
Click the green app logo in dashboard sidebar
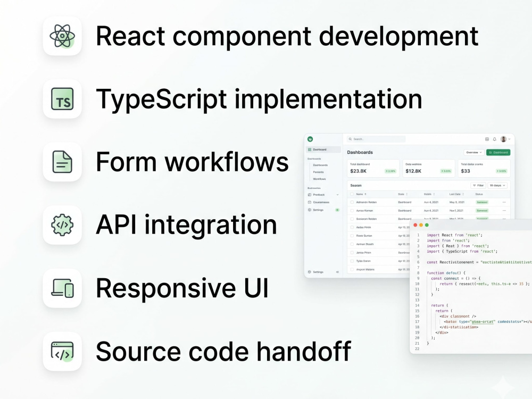click(310, 139)
